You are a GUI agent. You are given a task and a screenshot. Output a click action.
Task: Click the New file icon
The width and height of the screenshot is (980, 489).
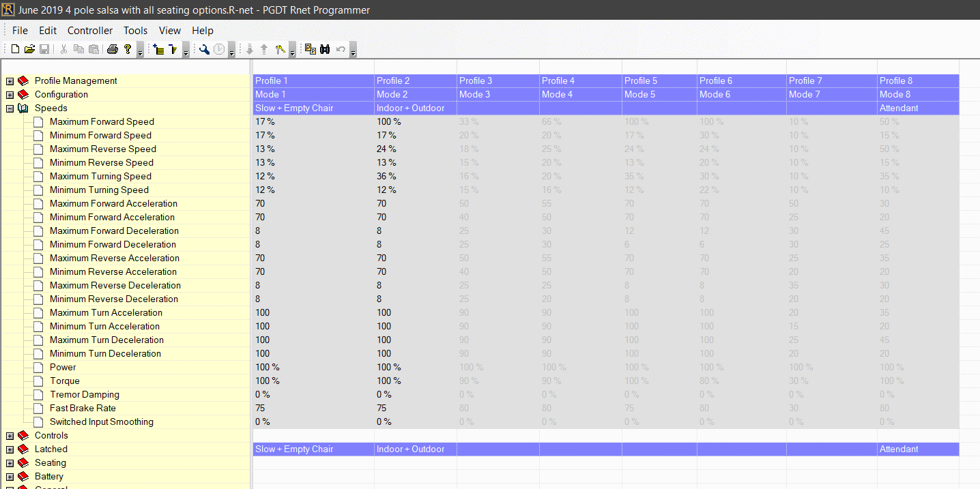tap(15, 49)
